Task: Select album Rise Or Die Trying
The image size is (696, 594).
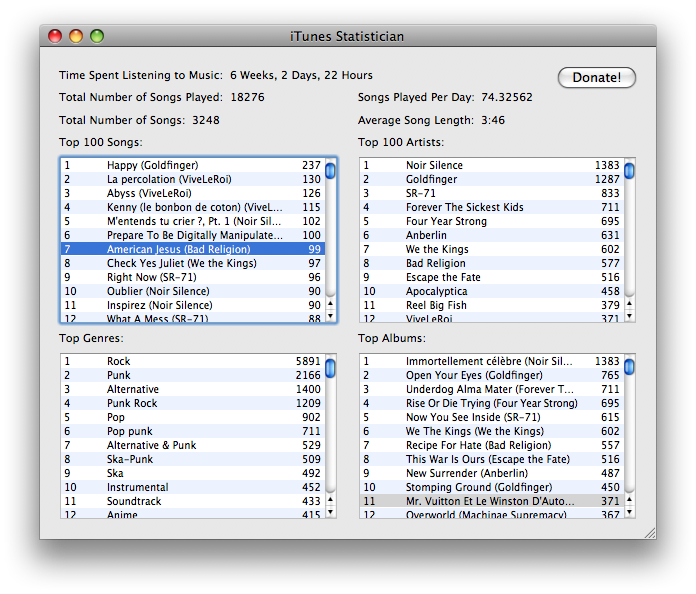Action: click(x=492, y=403)
